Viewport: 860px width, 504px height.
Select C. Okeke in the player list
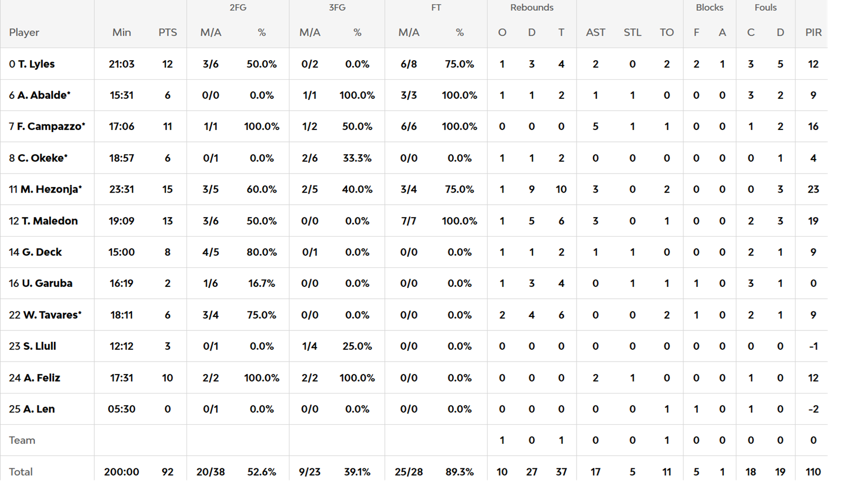pos(42,158)
